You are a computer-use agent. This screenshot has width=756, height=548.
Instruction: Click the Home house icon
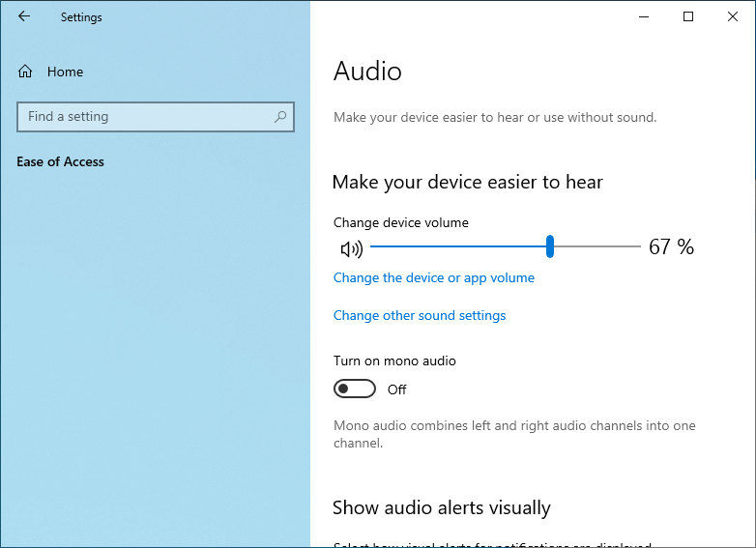coord(26,72)
